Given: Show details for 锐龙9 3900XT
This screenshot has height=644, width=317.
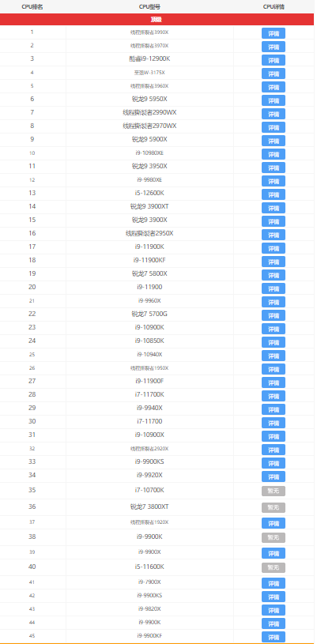Looking at the screenshot, I should pos(273,208).
